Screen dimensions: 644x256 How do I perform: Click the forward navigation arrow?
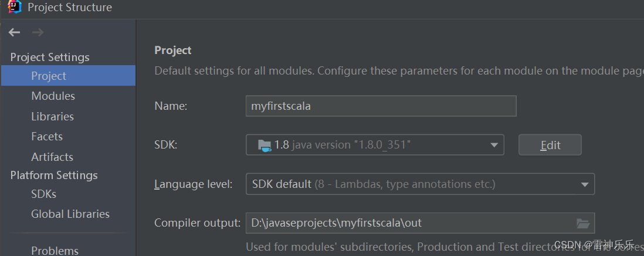(x=38, y=32)
